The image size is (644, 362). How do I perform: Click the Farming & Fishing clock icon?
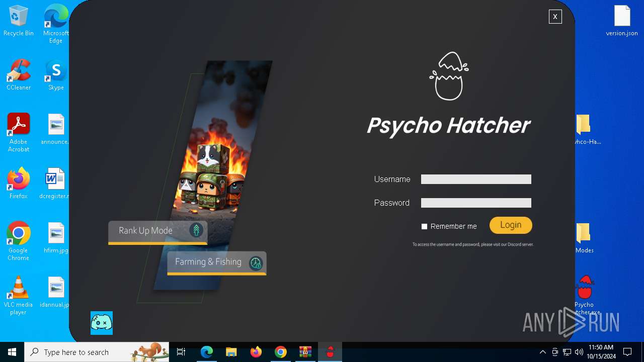pyautogui.click(x=256, y=263)
